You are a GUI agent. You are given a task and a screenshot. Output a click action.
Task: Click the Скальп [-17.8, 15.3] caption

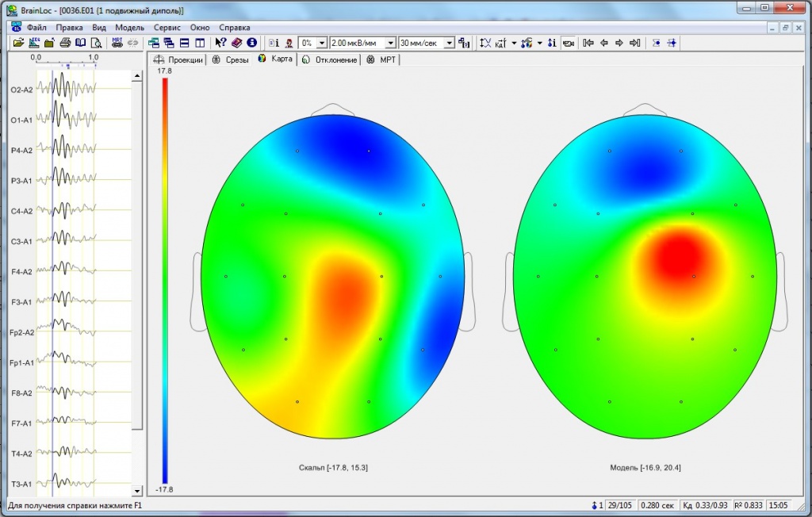coord(333,468)
